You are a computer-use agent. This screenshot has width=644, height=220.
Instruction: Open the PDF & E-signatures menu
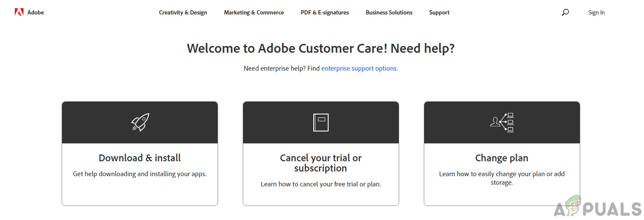[325, 12]
